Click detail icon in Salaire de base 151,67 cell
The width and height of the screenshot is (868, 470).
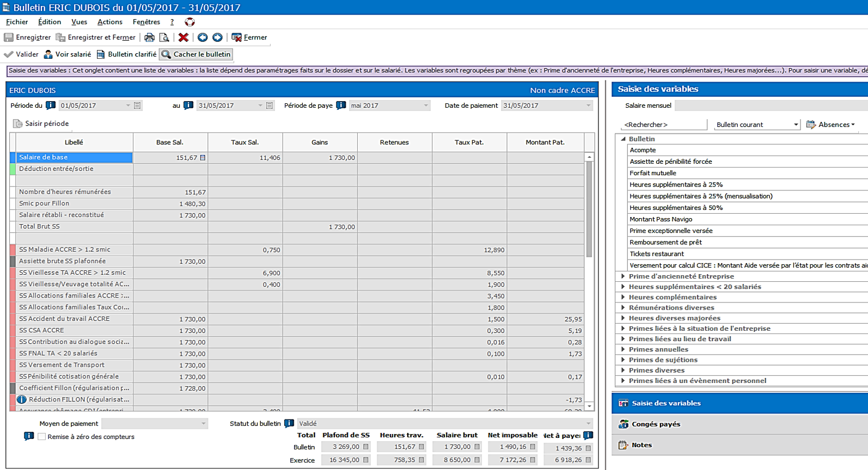[203, 158]
